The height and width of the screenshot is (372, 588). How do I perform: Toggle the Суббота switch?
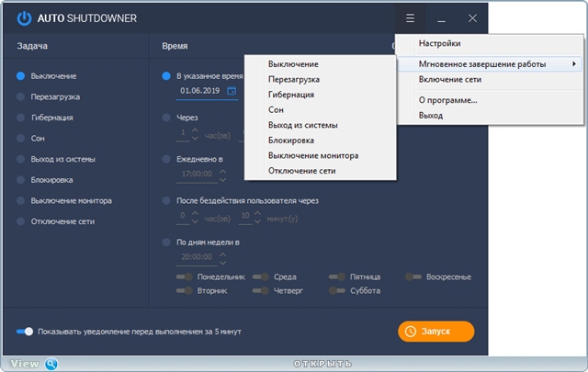pos(337,290)
